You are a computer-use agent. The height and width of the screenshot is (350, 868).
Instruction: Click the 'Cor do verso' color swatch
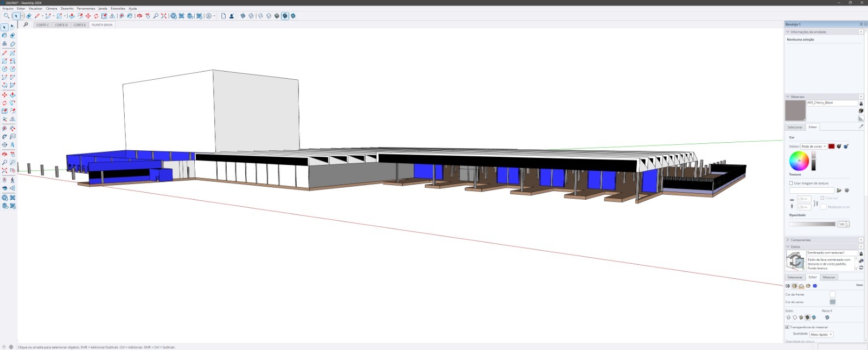point(832,302)
